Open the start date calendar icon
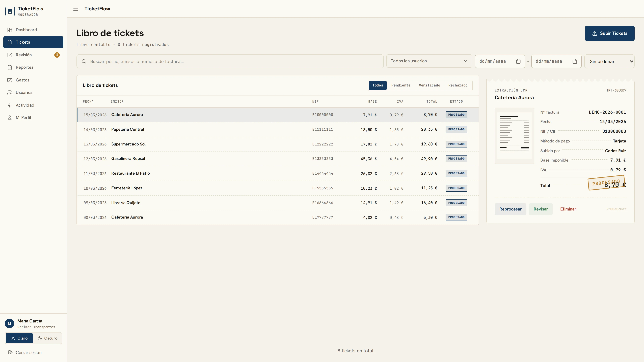 pyautogui.click(x=518, y=62)
